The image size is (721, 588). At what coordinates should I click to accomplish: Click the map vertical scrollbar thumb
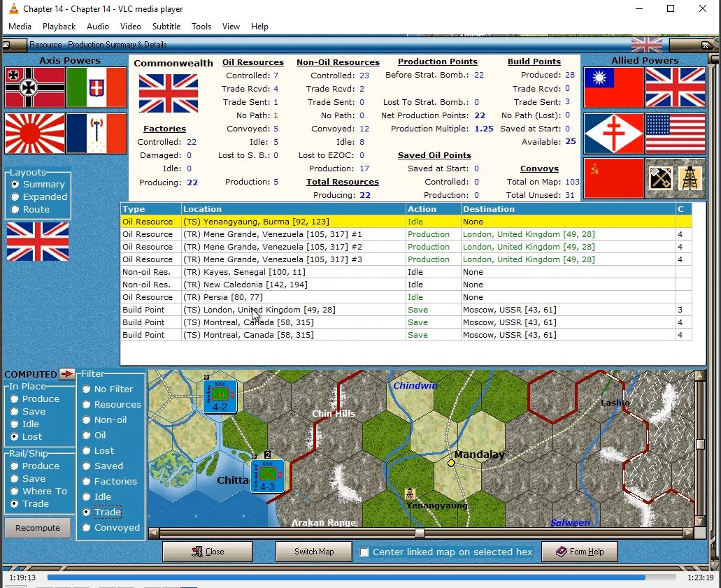[x=700, y=444]
